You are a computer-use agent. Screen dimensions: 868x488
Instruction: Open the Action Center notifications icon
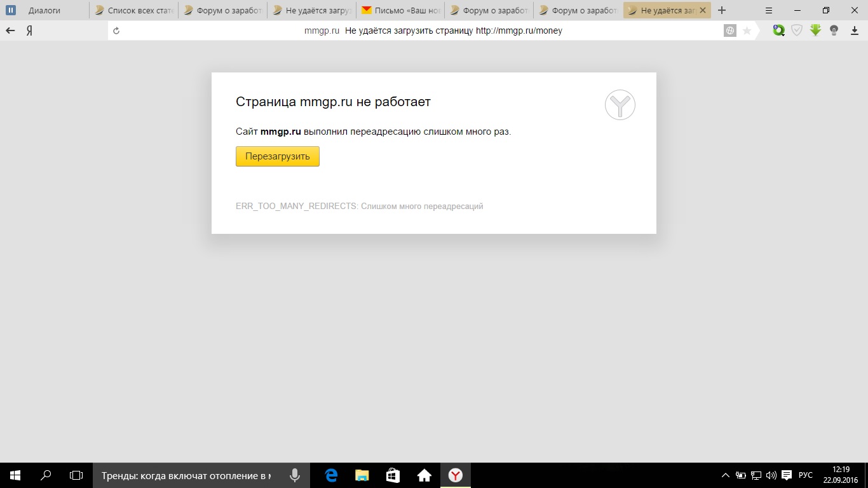click(787, 475)
